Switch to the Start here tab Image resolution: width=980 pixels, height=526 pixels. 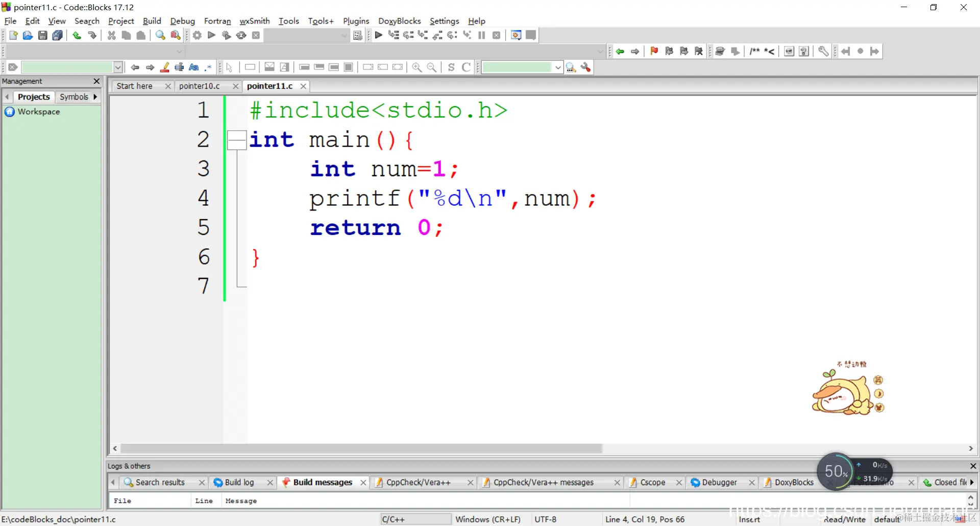[134, 86]
